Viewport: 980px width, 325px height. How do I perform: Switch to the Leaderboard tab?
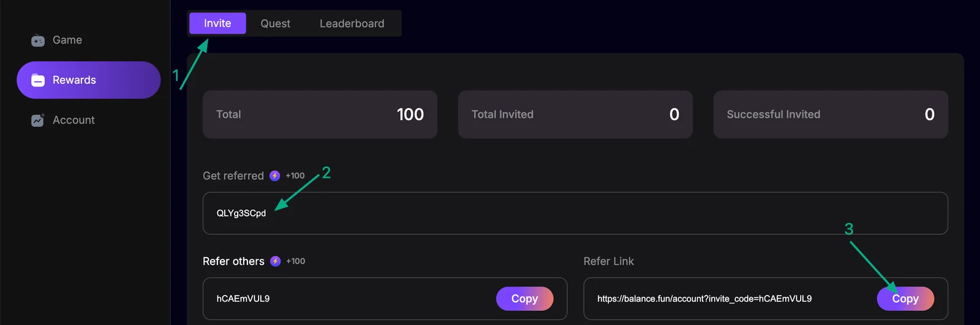coord(352,23)
